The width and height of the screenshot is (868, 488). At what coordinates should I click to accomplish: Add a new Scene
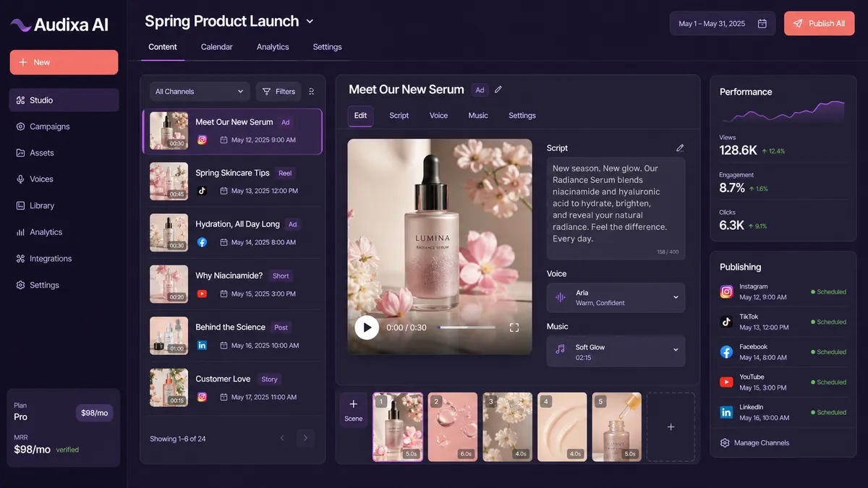354,411
